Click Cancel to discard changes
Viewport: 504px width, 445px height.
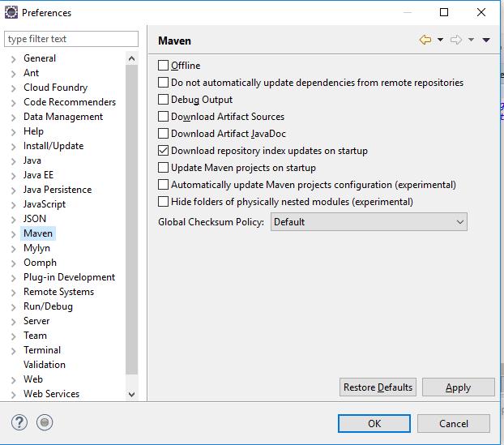coord(454,423)
